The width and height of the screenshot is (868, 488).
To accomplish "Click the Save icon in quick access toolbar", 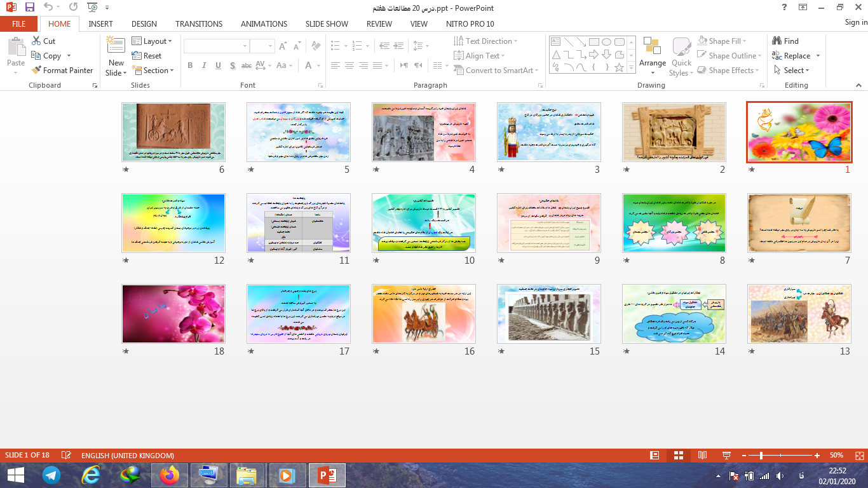I will (30, 8).
